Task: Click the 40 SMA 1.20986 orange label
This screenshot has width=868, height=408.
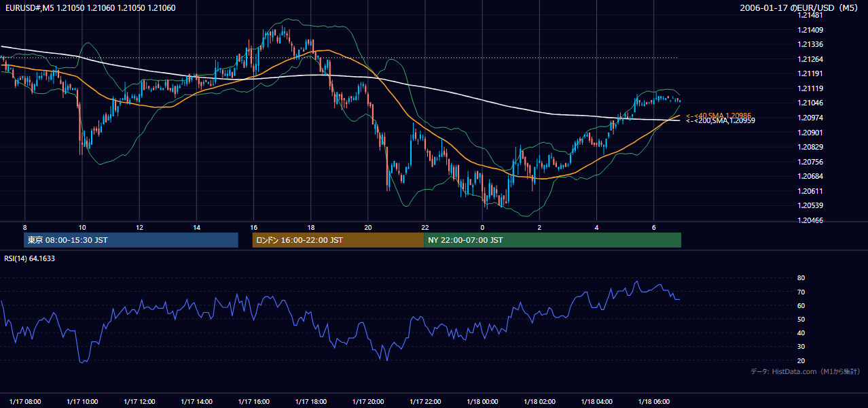Action: click(719, 116)
